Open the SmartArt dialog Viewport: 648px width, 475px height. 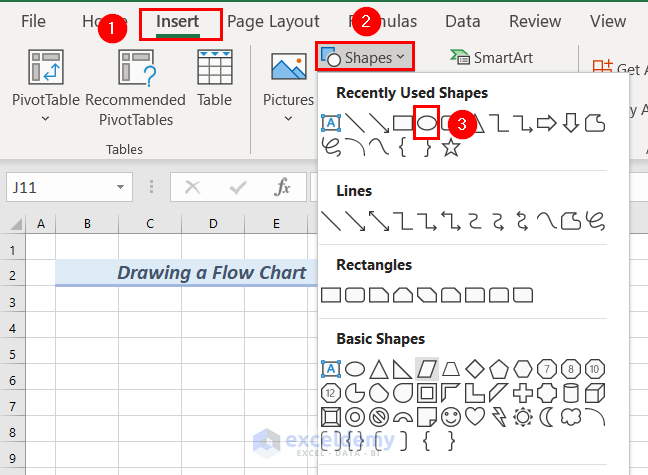point(492,57)
